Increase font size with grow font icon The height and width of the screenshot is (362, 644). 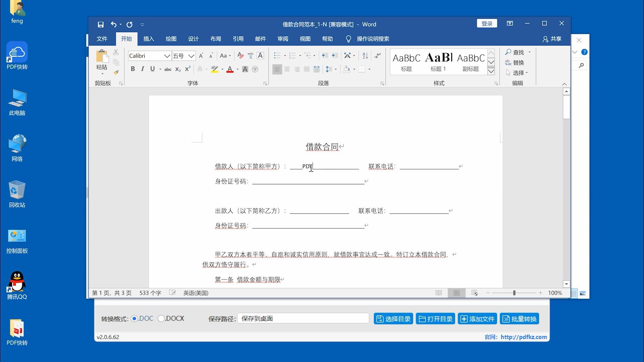201,56
